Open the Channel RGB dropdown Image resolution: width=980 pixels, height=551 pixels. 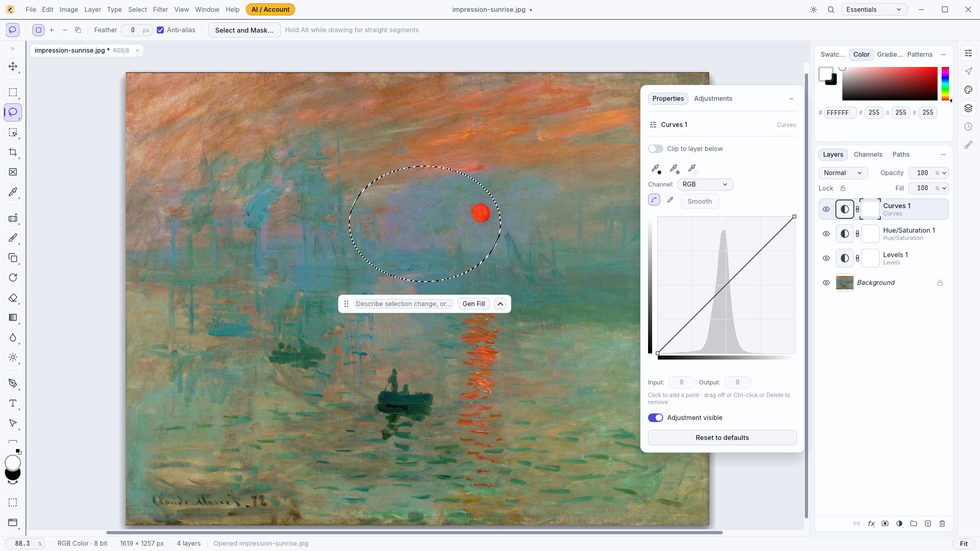coord(705,184)
